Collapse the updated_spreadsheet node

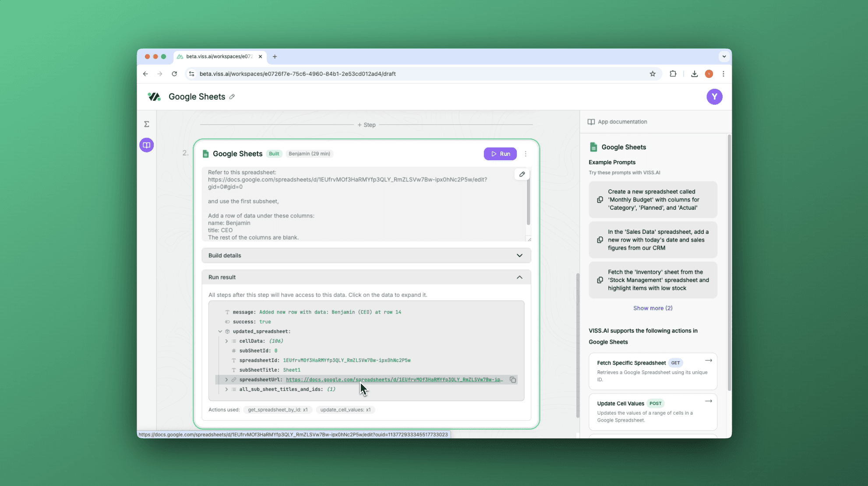coord(220,331)
